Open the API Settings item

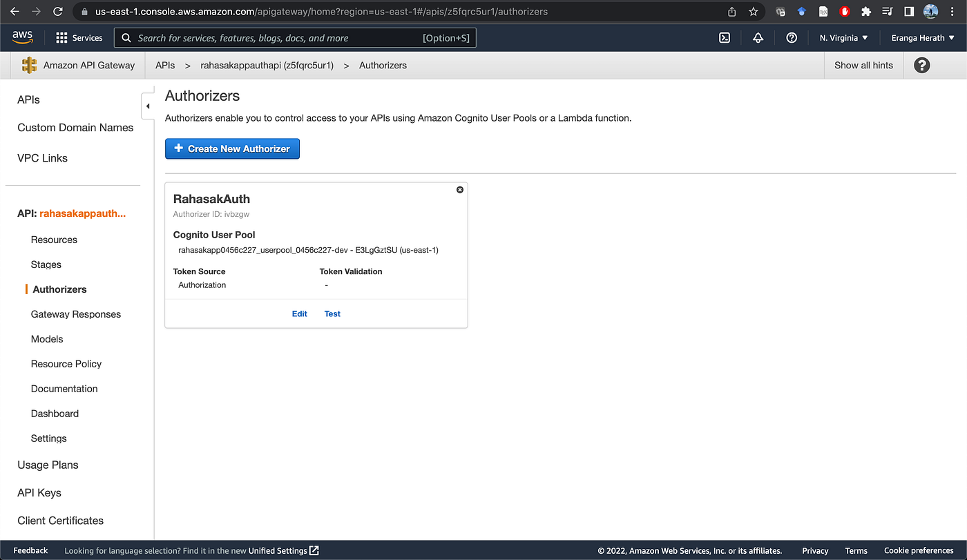coord(48,438)
